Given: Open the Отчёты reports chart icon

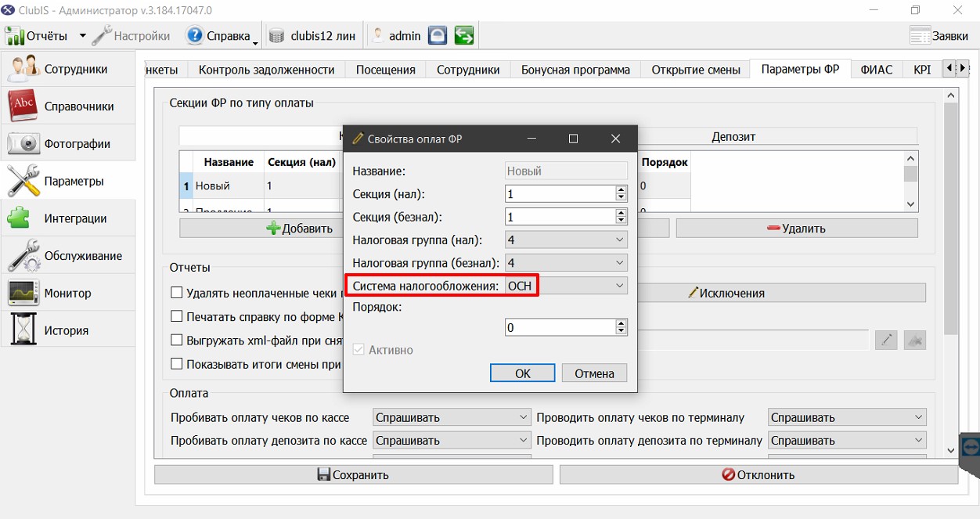Looking at the screenshot, I should (x=14, y=36).
